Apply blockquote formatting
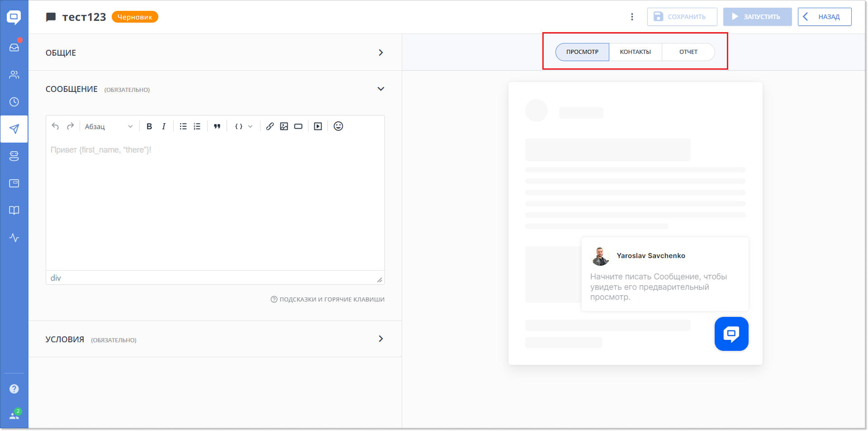The image size is (868, 431). click(x=217, y=126)
